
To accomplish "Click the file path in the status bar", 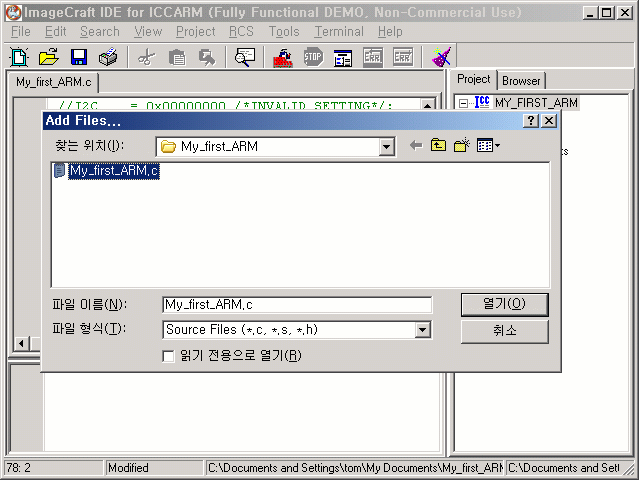I will pos(355,468).
